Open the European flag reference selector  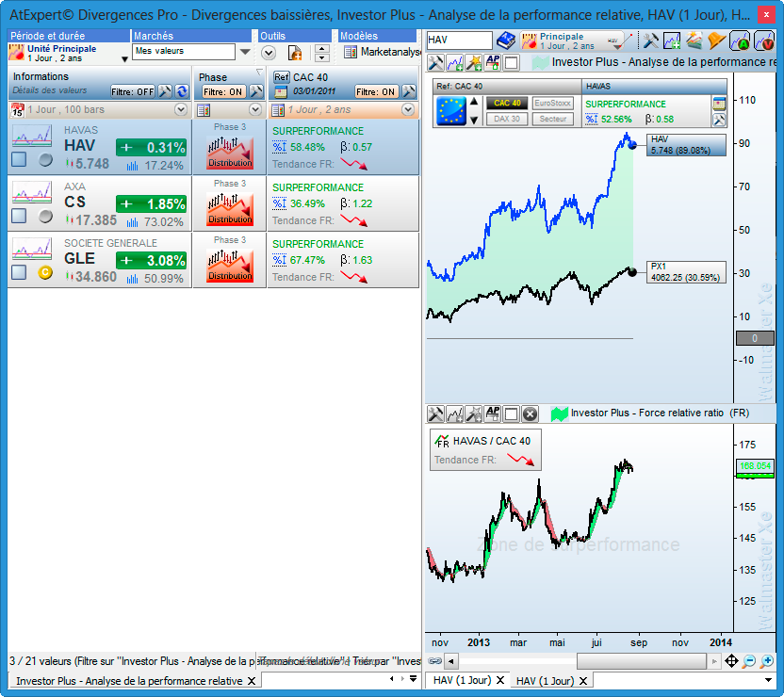[451, 110]
